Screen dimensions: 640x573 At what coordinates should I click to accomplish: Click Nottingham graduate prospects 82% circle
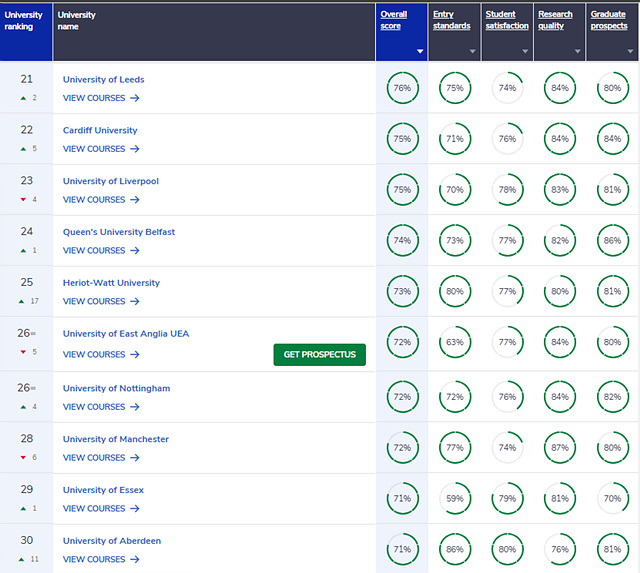[613, 397]
